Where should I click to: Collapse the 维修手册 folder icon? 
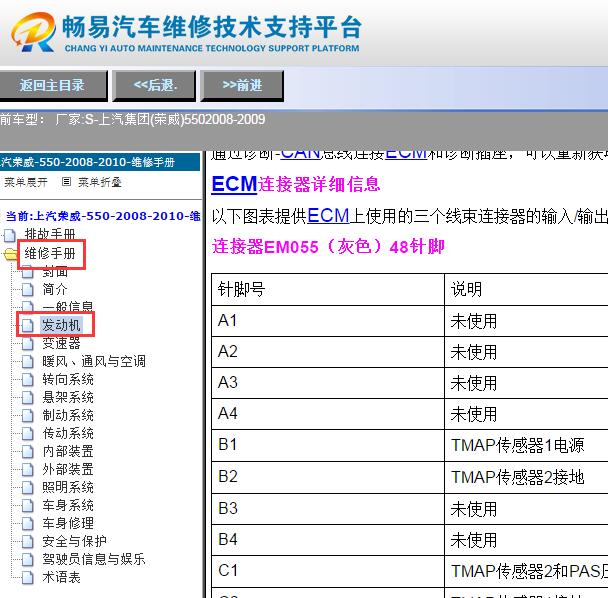coord(10,254)
